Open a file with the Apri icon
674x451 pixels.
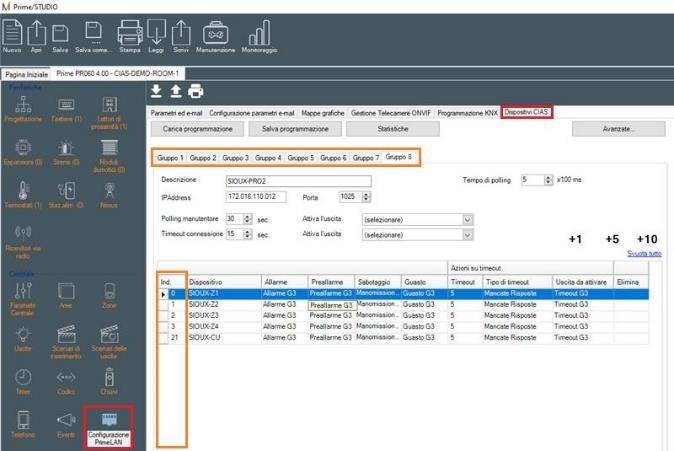[x=37, y=33]
